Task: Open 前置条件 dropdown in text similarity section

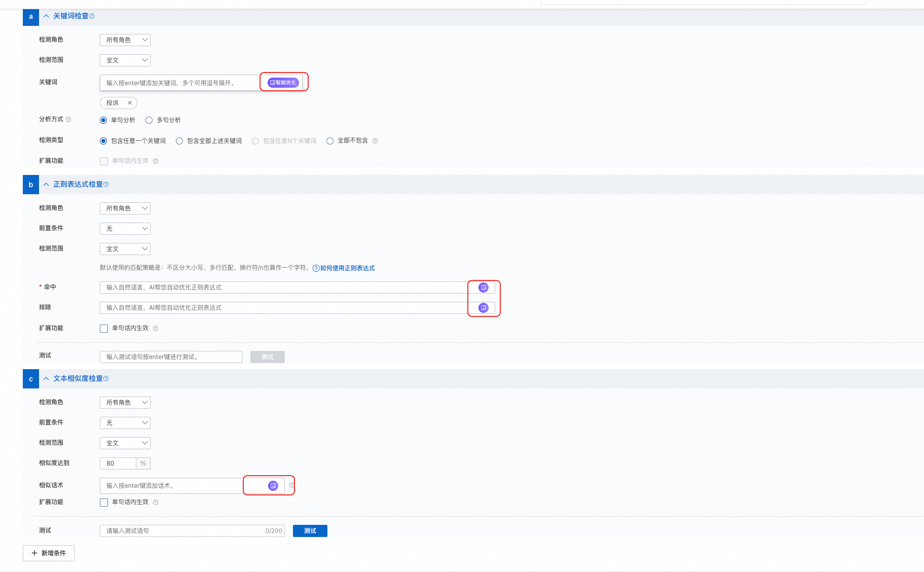Action: click(x=125, y=423)
